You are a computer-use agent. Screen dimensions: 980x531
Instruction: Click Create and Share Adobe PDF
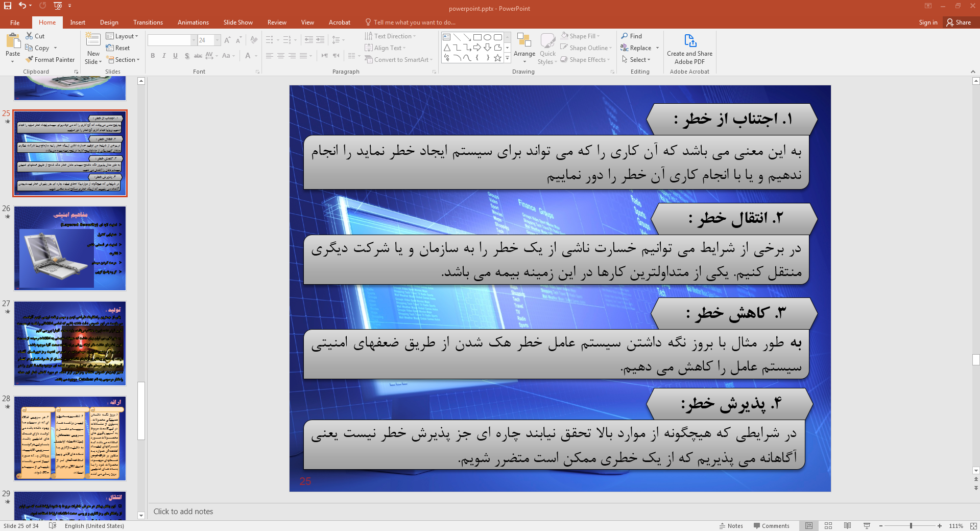coord(689,50)
